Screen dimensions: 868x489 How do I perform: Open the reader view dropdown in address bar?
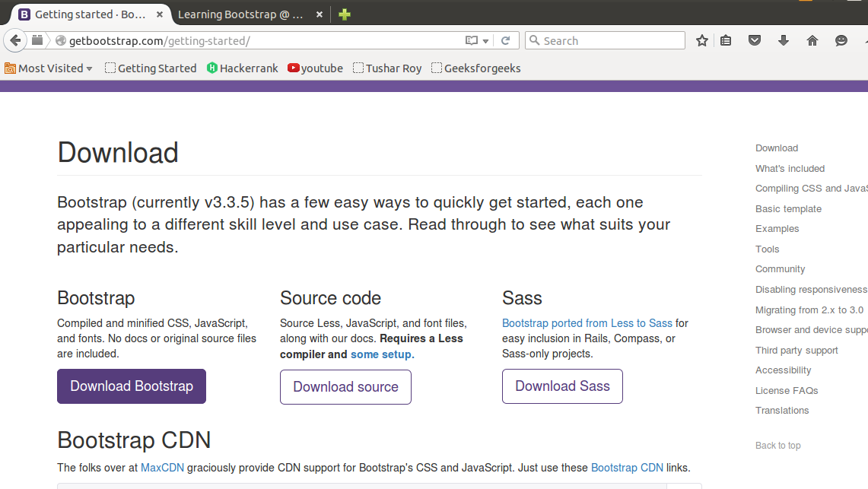[x=484, y=40]
